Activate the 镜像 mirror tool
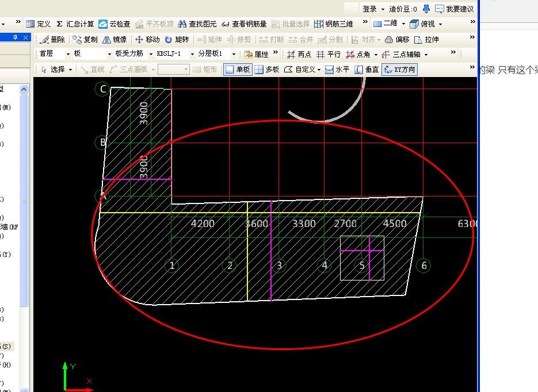The height and width of the screenshot is (392, 538). click(115, 40)
